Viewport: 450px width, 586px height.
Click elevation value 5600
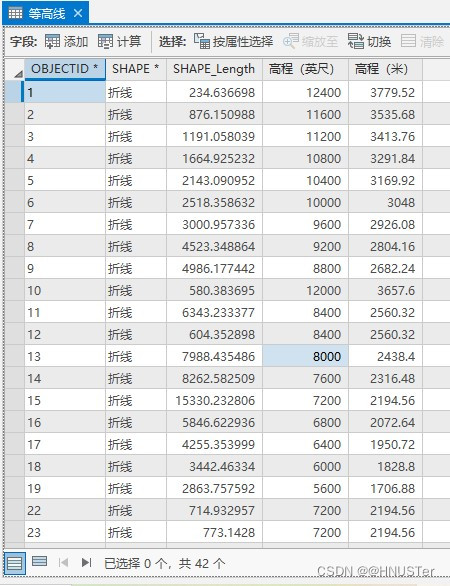pyautogui.click(x=327, y=488)
